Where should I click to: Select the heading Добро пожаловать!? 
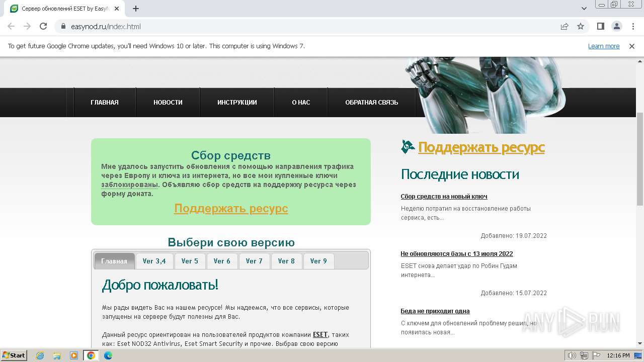click(x=160, y=285)
